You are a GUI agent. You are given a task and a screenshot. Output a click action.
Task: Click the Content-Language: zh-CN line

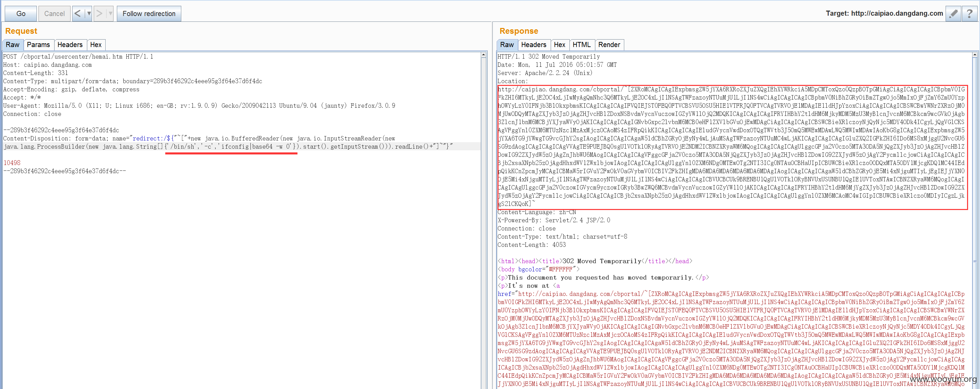tap(536, 212)
